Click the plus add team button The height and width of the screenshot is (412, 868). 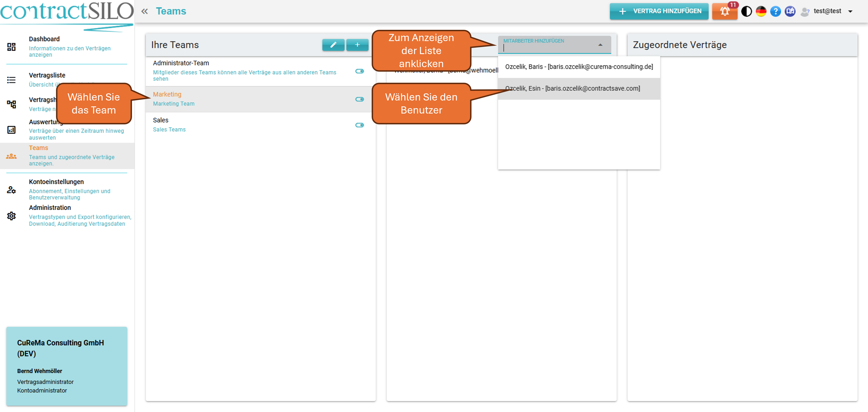[357, 45]
